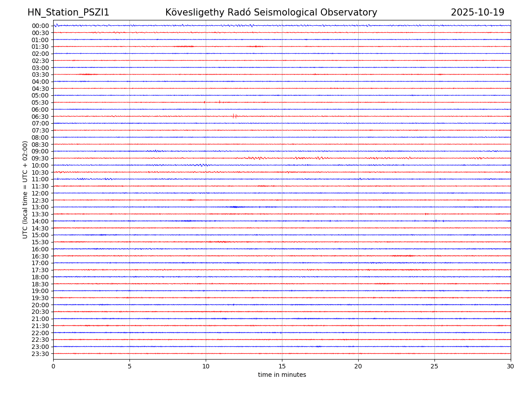Screen dimensions: 532x399
Task: Click the 13:00 row time label
Action: (40, 207)
